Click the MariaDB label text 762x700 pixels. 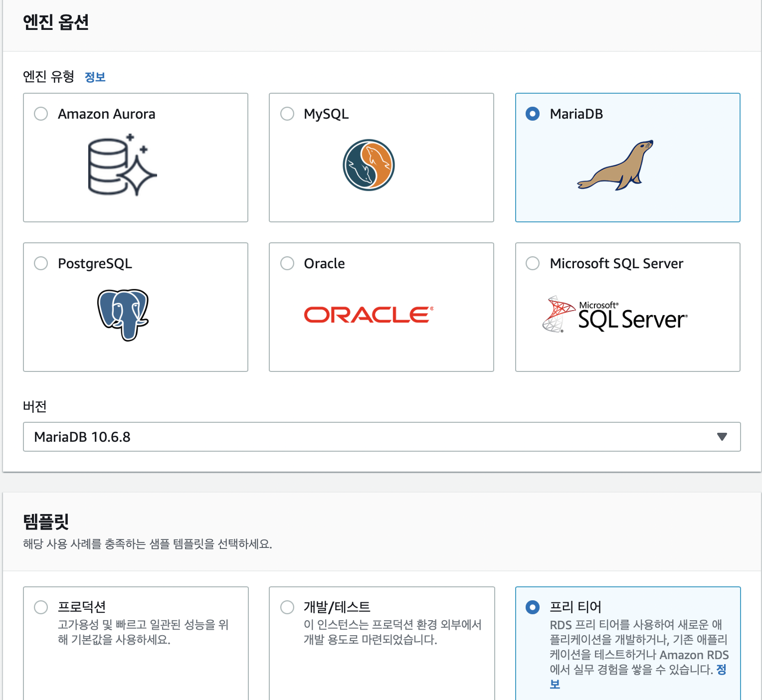click(576, 114)
